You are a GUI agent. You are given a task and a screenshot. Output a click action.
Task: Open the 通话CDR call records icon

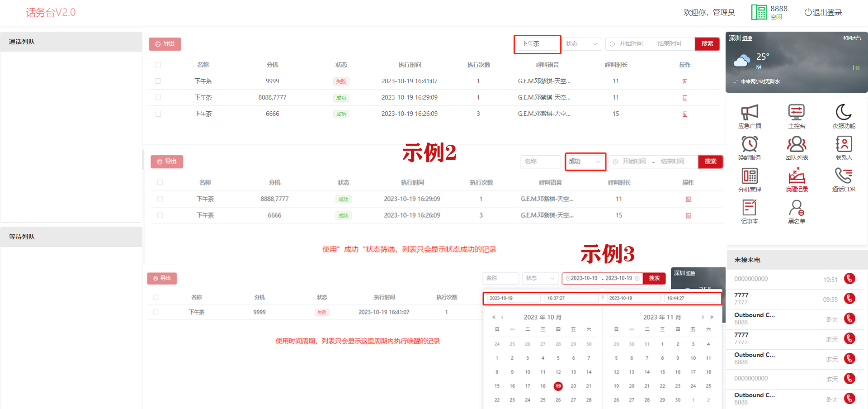pyautogui.click(x=844, y=180)
